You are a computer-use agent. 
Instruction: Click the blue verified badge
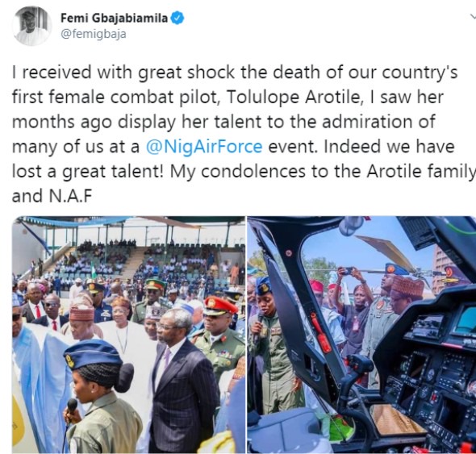pyautogui.click(x=177, y=19)
